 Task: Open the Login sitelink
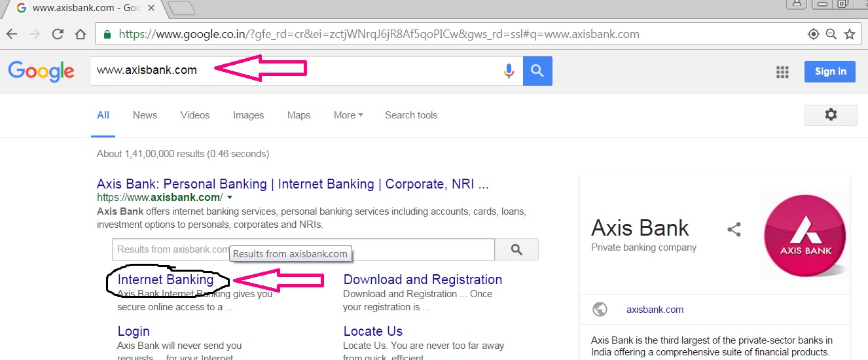(134, 331)
